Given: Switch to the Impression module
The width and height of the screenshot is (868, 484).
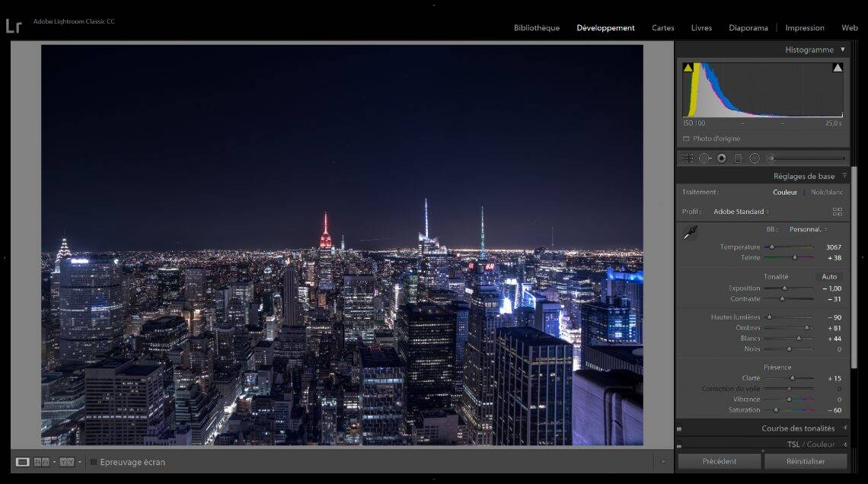Looking at the screenshot, I should (805, 27).
